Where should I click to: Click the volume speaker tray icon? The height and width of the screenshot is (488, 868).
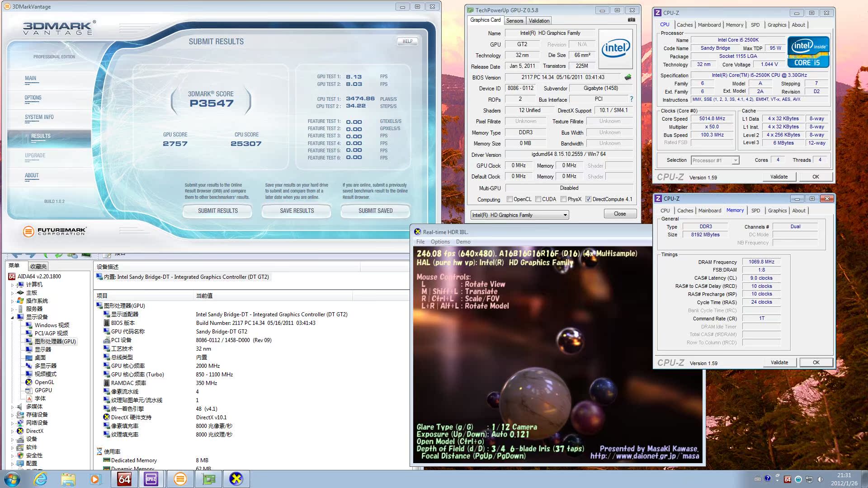pos(820,479)
